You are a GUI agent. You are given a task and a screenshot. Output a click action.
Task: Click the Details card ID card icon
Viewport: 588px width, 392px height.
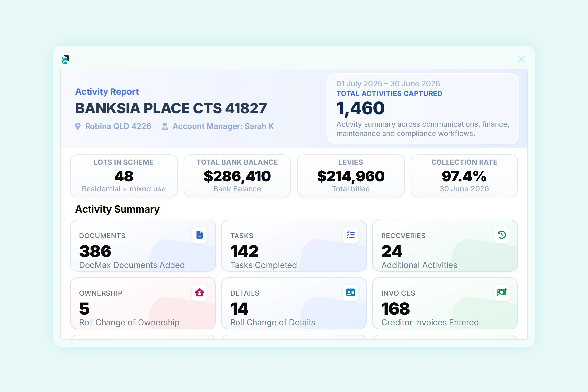point(351,292)
